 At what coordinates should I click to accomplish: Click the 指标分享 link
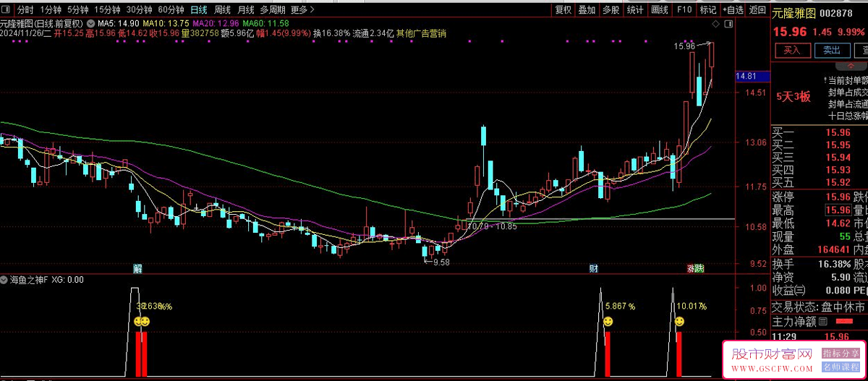[841, 354]
